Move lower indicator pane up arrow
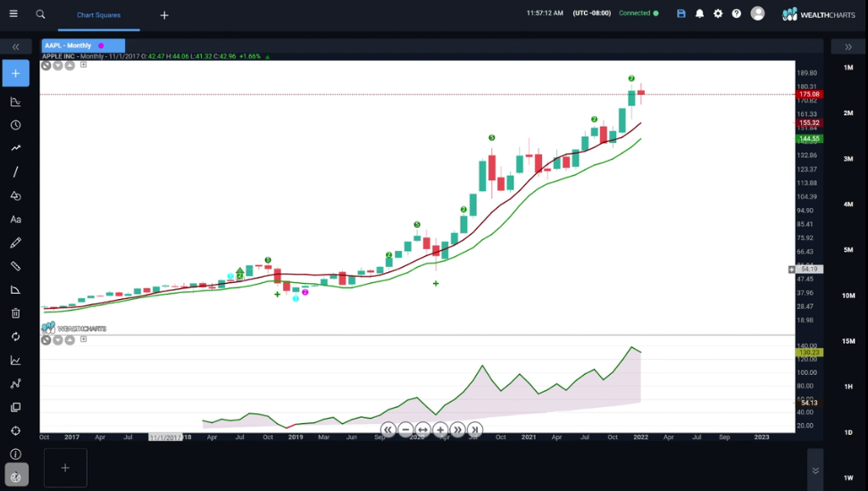 70,340
